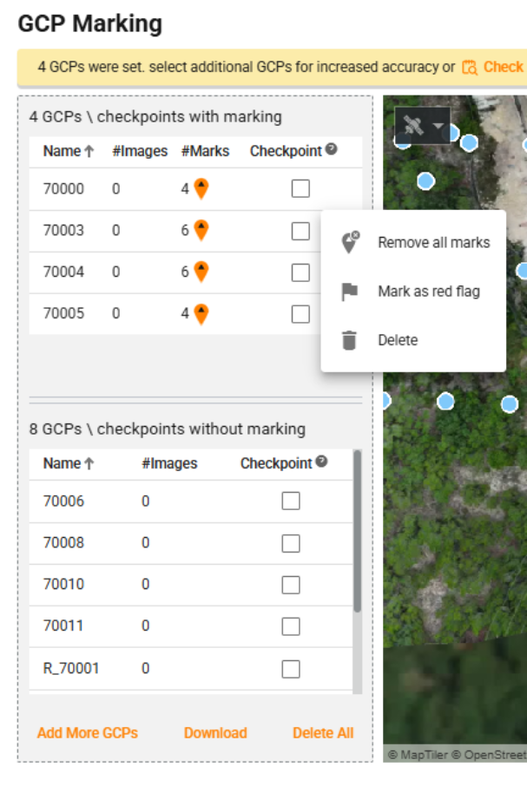Click the help icon beside the lower Checkpoint header
This screenshot has width=527, height=812.
pyautogui.click(x=321, y=462)
